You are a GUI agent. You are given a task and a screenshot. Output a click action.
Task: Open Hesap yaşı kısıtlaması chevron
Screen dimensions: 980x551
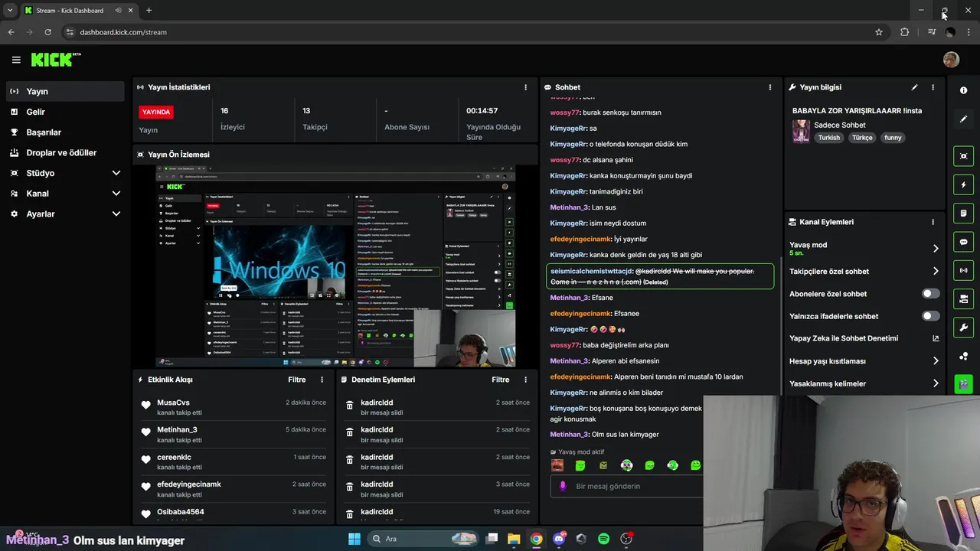coord(936,360)
